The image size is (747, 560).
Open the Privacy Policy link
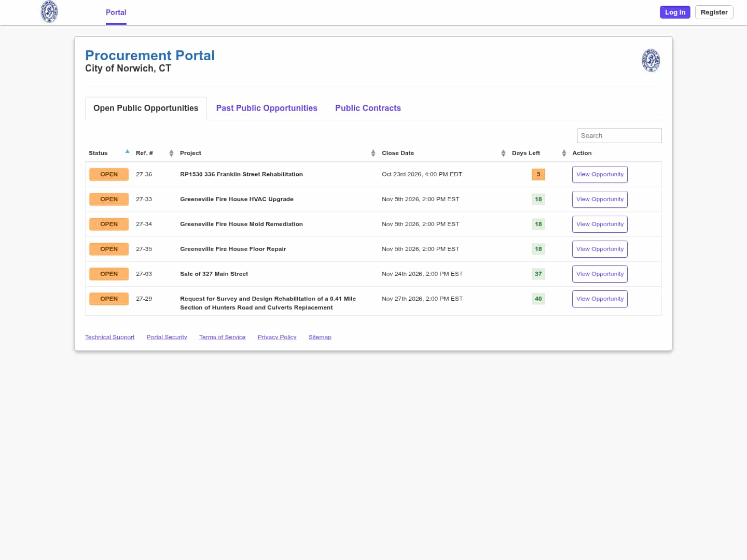click(277, 338)
